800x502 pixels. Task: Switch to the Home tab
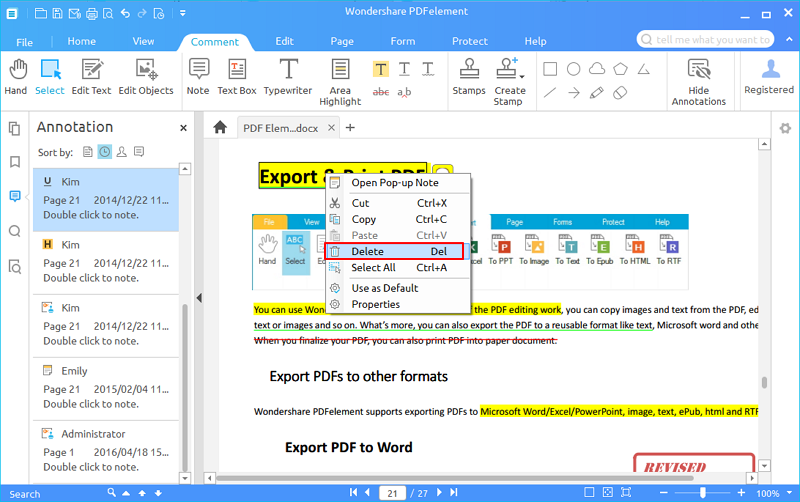pos(82,41)
